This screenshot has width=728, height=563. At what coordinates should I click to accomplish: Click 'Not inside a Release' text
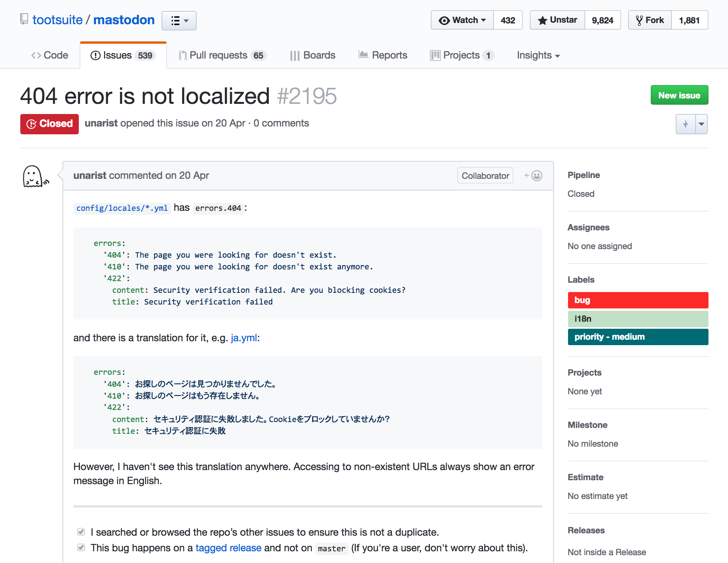tap(607, 552)
